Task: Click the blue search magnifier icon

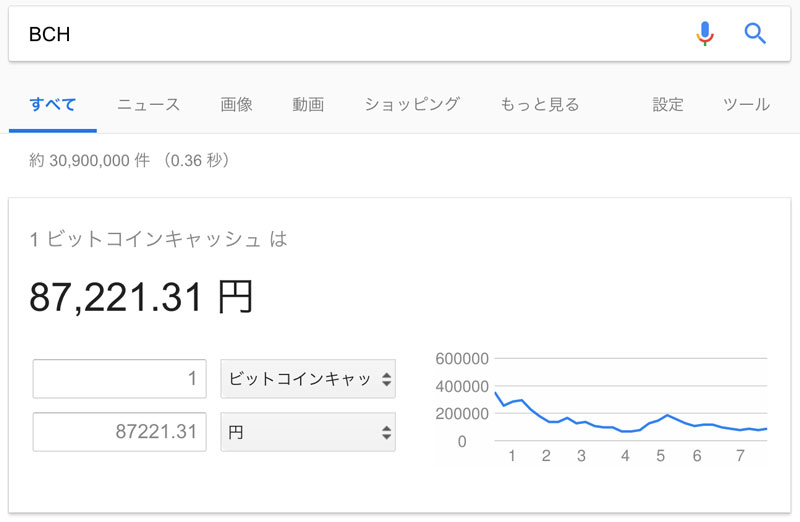Action: [x=755, y=34]
